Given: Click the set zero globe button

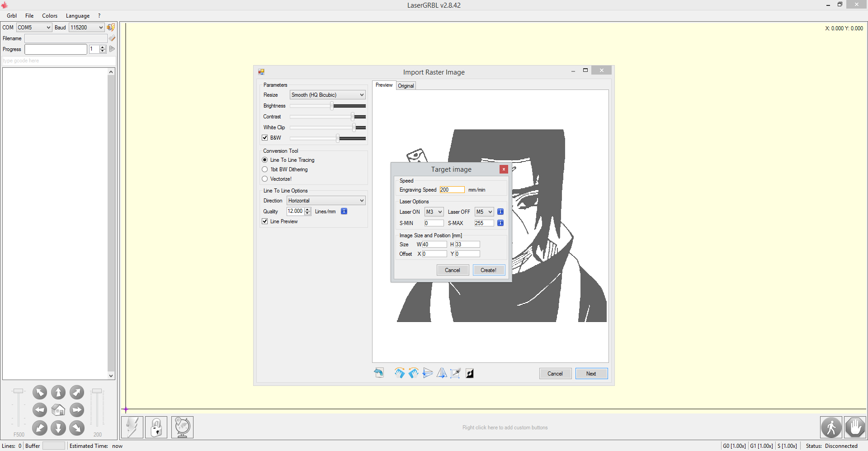Looking at the screenshot, I should tap(182, 427).
